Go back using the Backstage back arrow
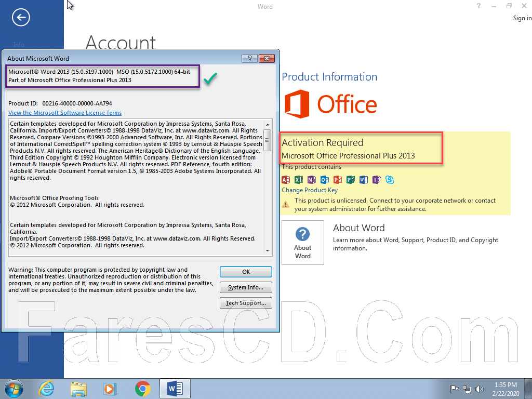This screenshot has height=399, width=532. (x=21, y=17)
